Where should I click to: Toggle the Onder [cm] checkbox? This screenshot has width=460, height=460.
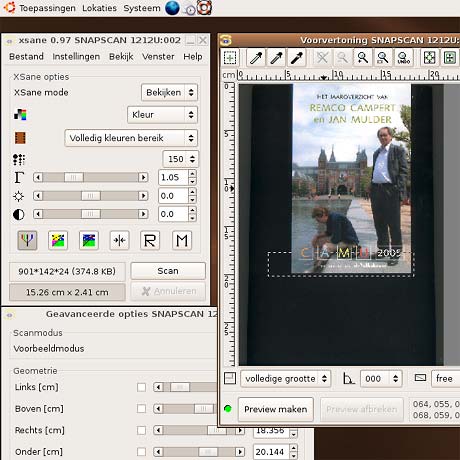(142, 452)
